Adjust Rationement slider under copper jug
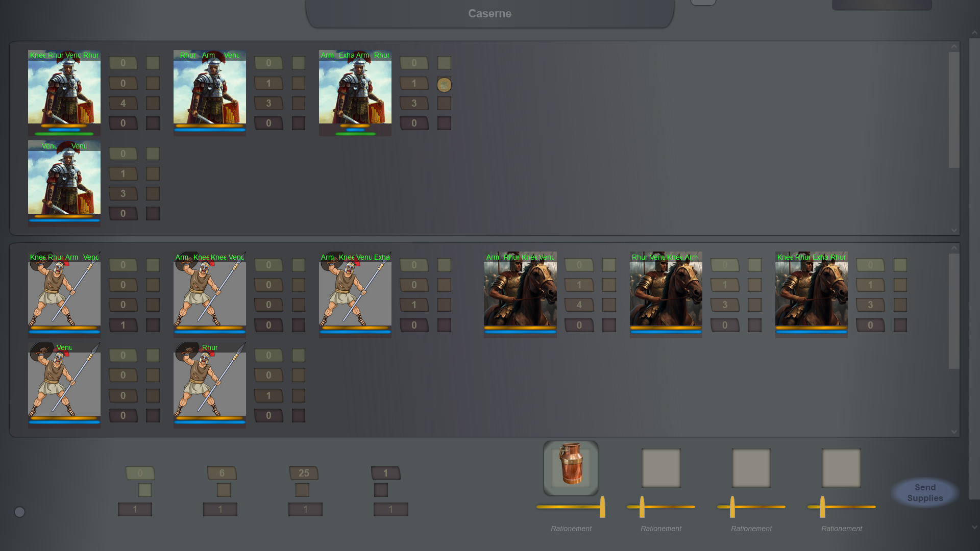 pyautogui.click(x=602, y=507)
